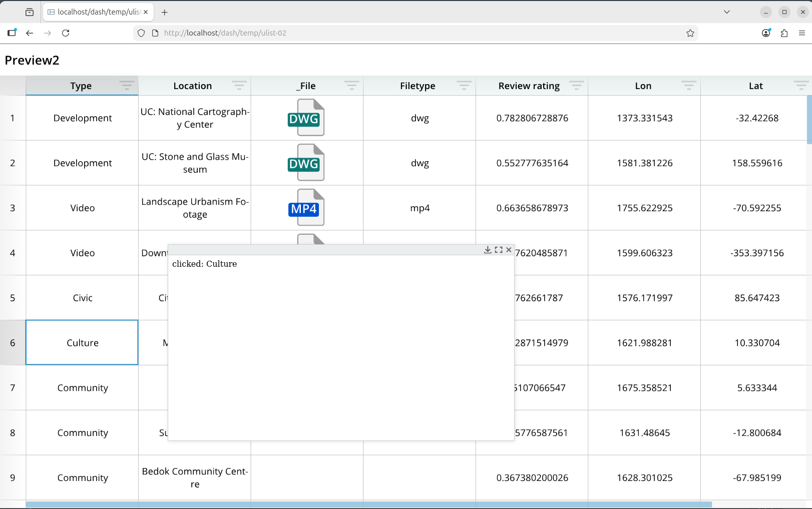The height and width of the screenshot is (509, 812).
Task: Bookmark this page with the star icon
Action: coord(690,33)
